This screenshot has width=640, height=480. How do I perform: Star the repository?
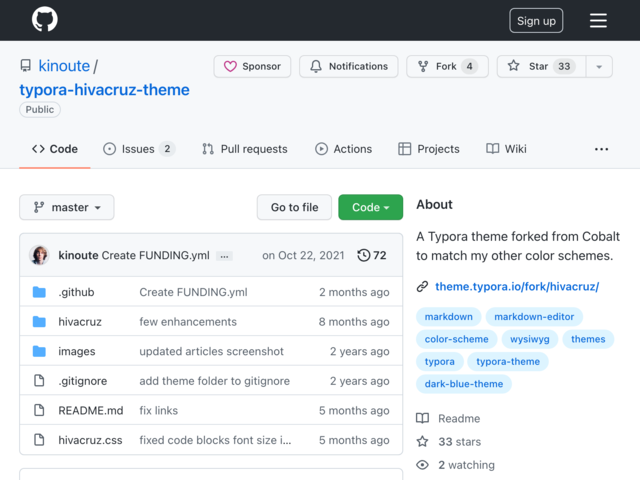(541, 66)
